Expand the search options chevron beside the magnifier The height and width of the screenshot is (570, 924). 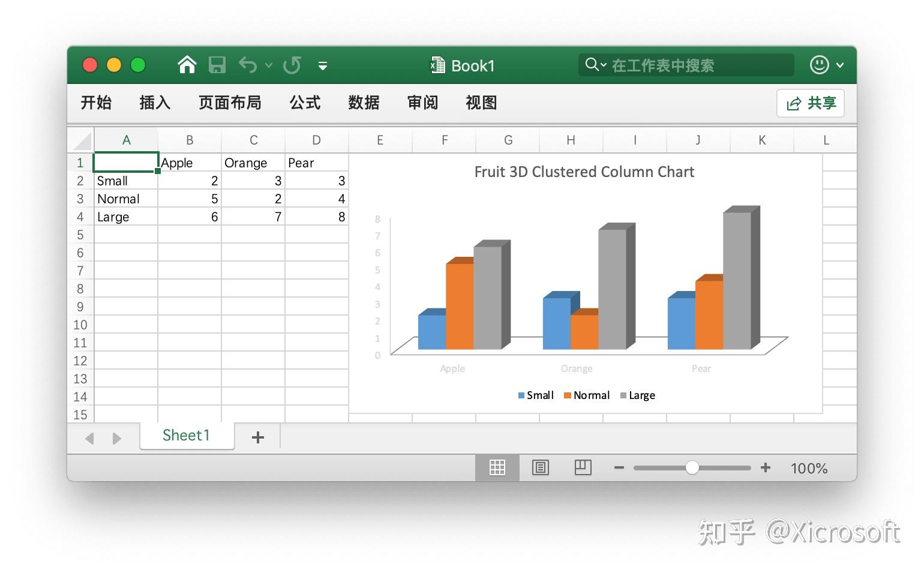click(x=604, y=65)
